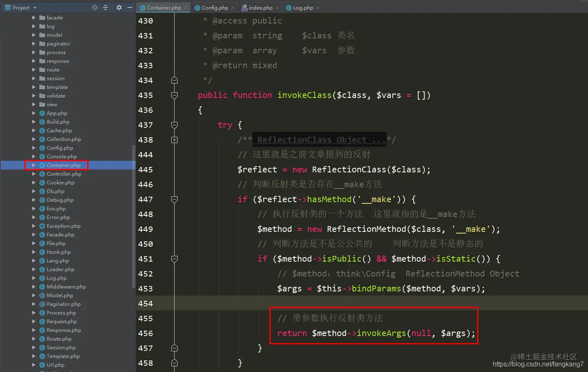The height and width of the screenshot is (372, 588).
Task: Select the validate folder icon
Action: [42, 95]
